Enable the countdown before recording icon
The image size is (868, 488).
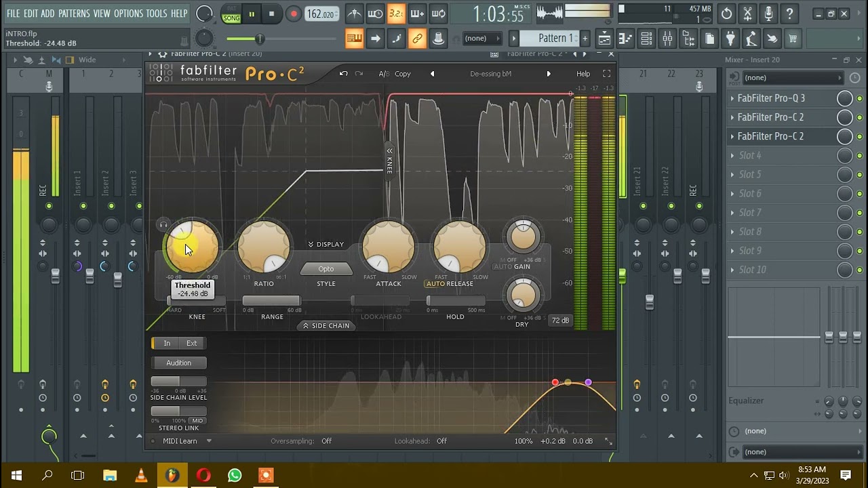396,14
